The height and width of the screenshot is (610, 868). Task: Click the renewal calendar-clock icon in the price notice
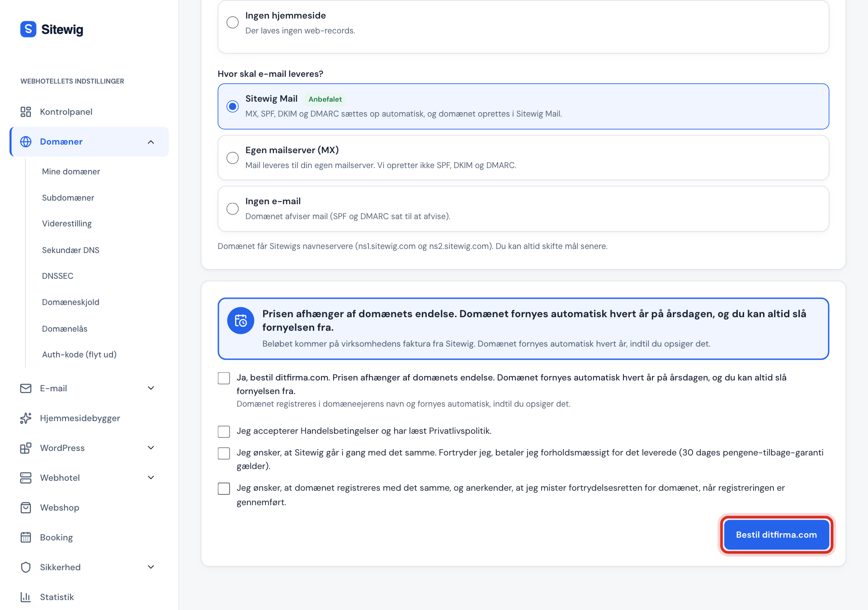[x=241, y=321]
